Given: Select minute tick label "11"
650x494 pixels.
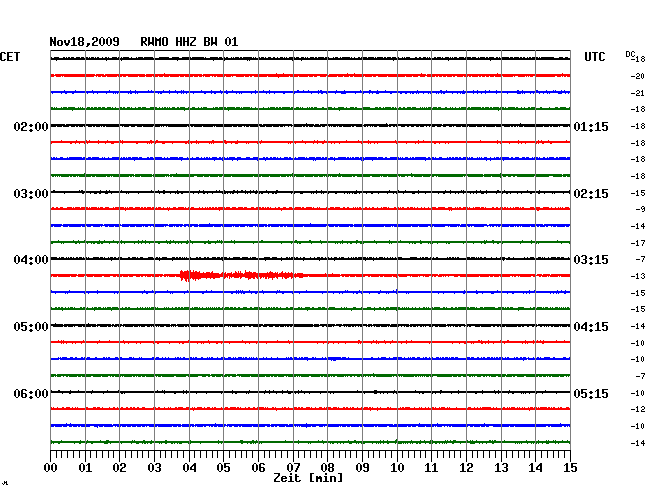Looking at the screenshot, I should tap(431, 467).
